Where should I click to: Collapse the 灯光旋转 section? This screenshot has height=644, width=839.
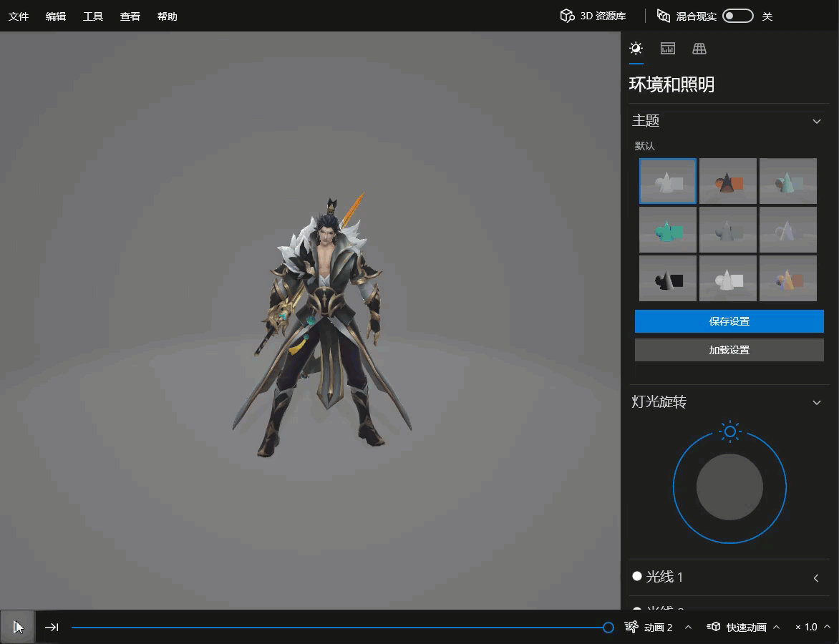[817, 403]
